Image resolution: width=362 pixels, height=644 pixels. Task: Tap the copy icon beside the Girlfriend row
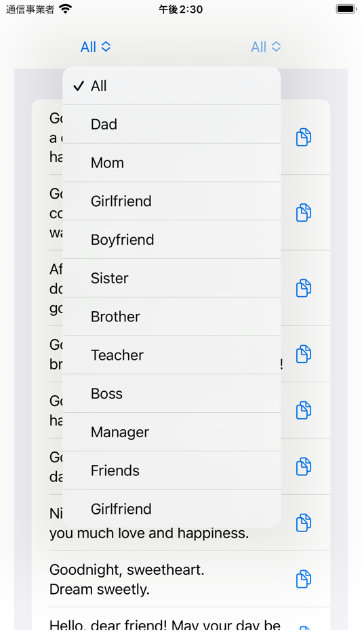coord(304,212)
